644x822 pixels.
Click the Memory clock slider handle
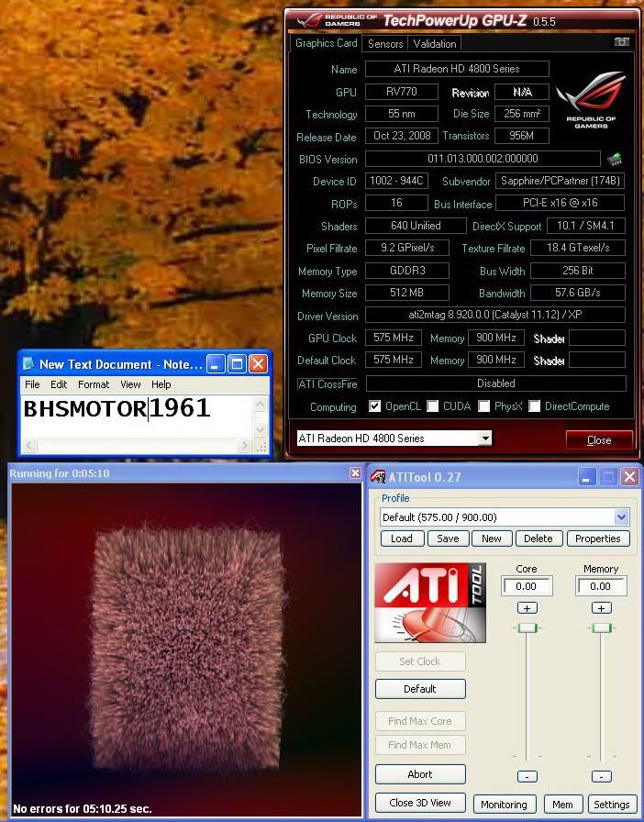(601, 628)
